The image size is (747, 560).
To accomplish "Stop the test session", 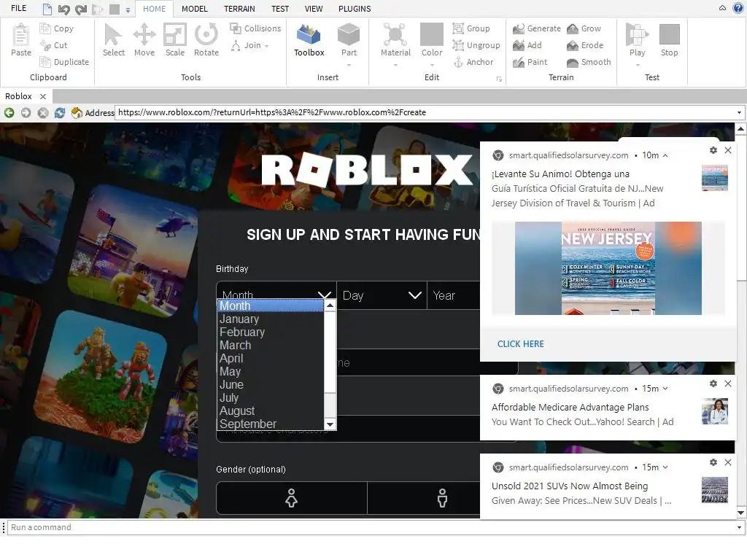I will coord(670,41).
